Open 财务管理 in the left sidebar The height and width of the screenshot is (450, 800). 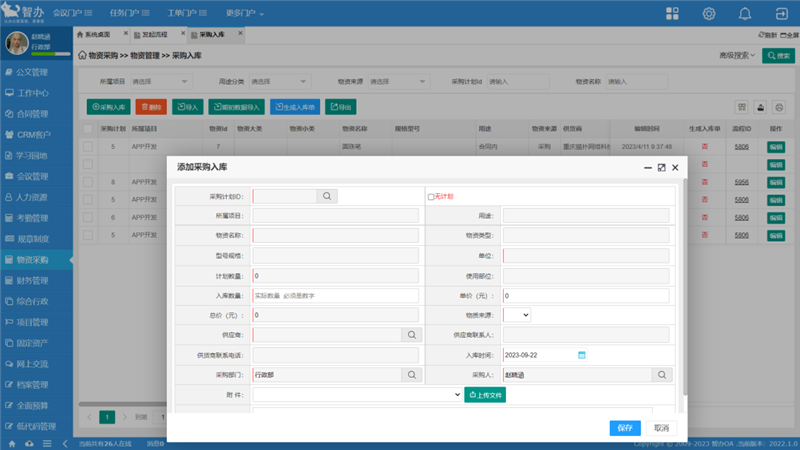[33, 281]
